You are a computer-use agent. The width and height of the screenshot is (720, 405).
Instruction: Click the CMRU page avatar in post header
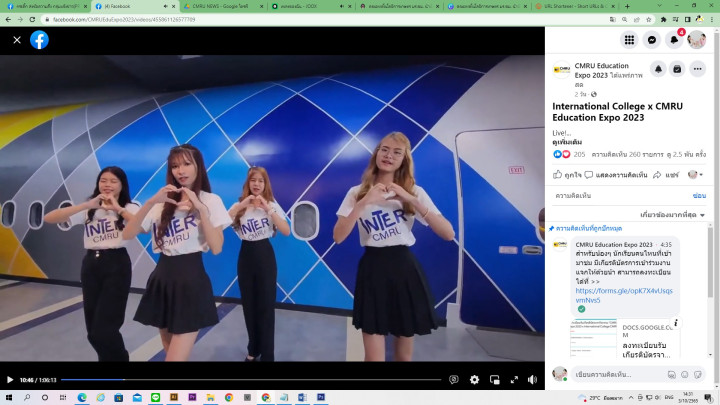pyautogui.click(x=561, y=70)
